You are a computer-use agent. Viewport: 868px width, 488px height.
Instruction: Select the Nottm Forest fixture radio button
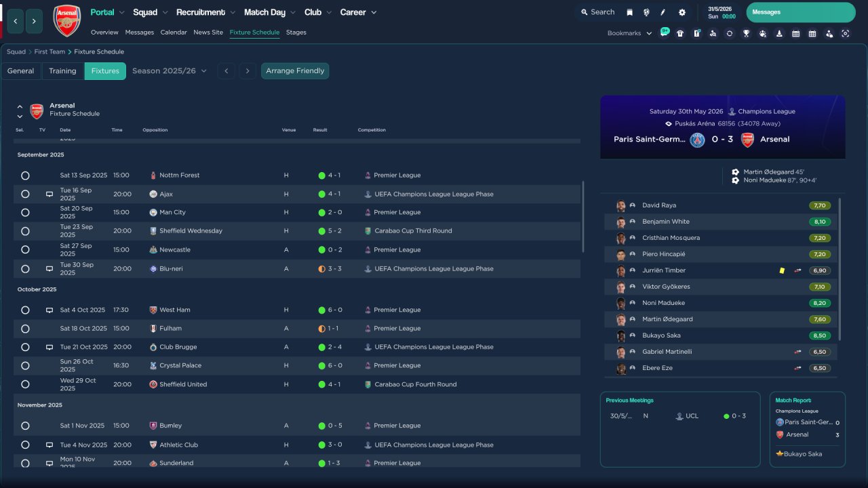pyautogui.click(x=25, y=176)
